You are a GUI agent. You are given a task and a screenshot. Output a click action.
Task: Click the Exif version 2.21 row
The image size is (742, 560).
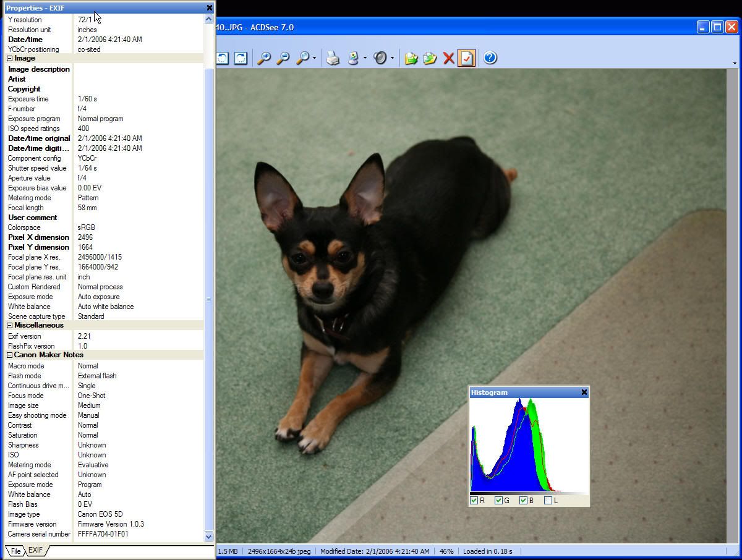pos(104,336)
